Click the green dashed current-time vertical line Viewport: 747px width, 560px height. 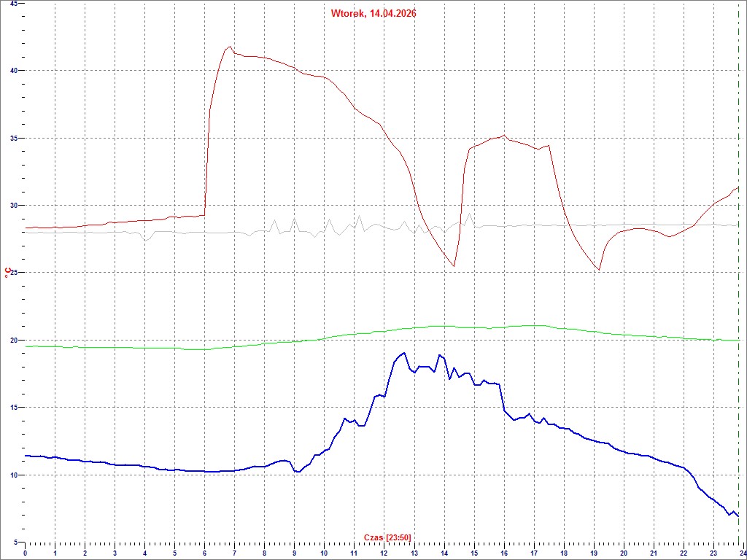tap(739, 292)
